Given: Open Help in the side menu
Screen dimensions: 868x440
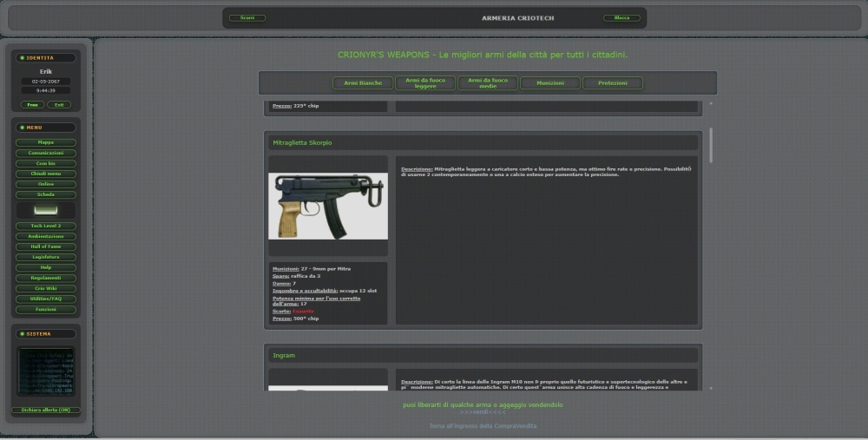Looking at the screenshot, I should (46, 267).
